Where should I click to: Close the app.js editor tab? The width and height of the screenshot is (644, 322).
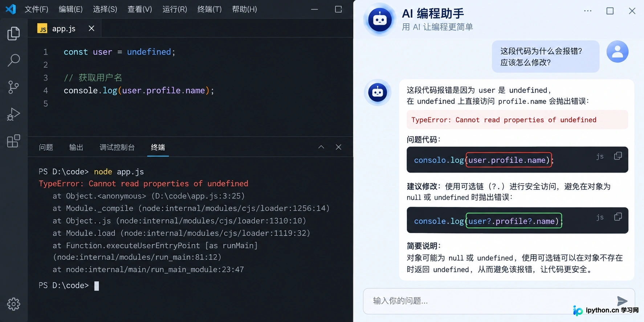coord(91,28)
